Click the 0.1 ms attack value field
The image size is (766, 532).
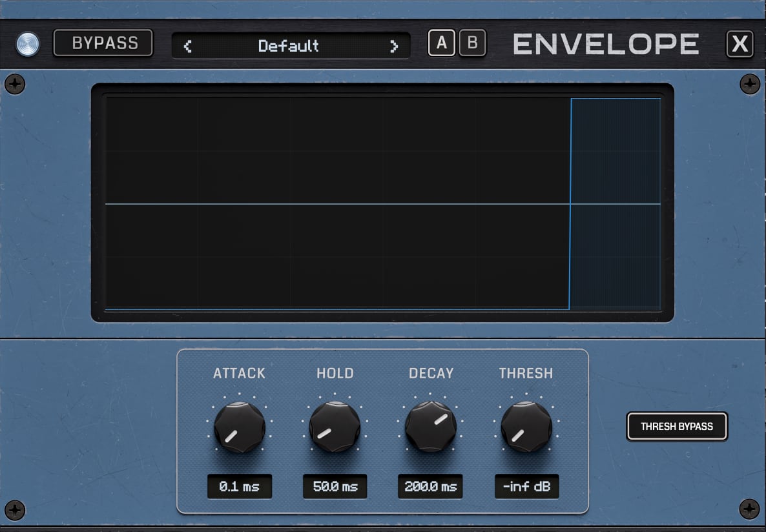[x=240, y=487]
